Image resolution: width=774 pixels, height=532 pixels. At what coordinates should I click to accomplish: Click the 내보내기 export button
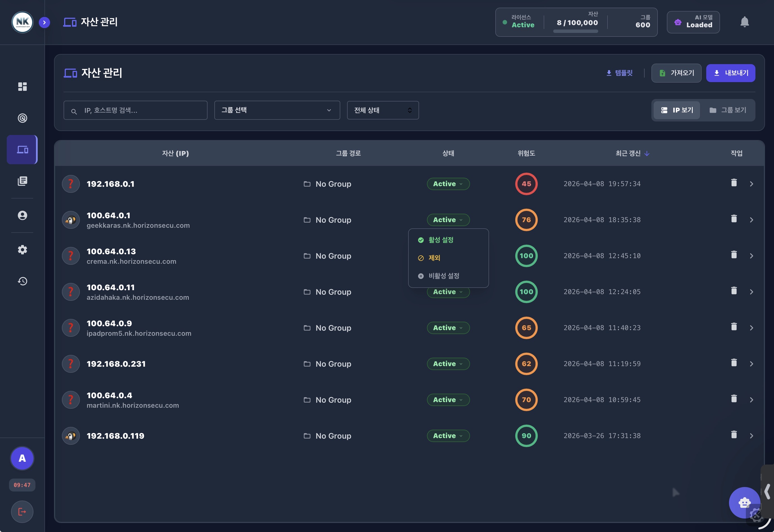(x=730, y=73)
